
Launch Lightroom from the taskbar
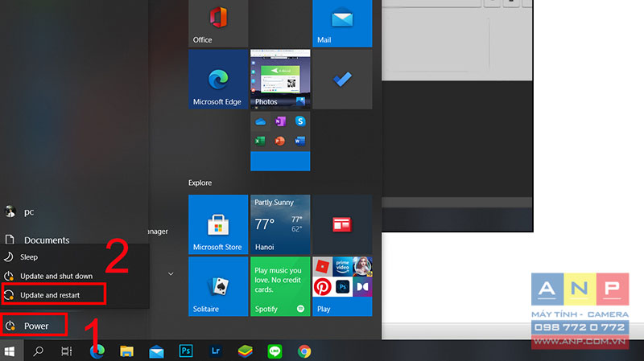[216, 351]
